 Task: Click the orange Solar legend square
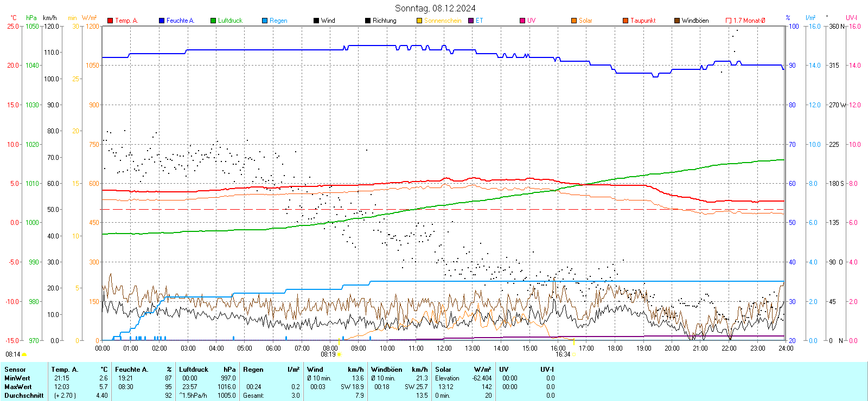pos(574,21)
